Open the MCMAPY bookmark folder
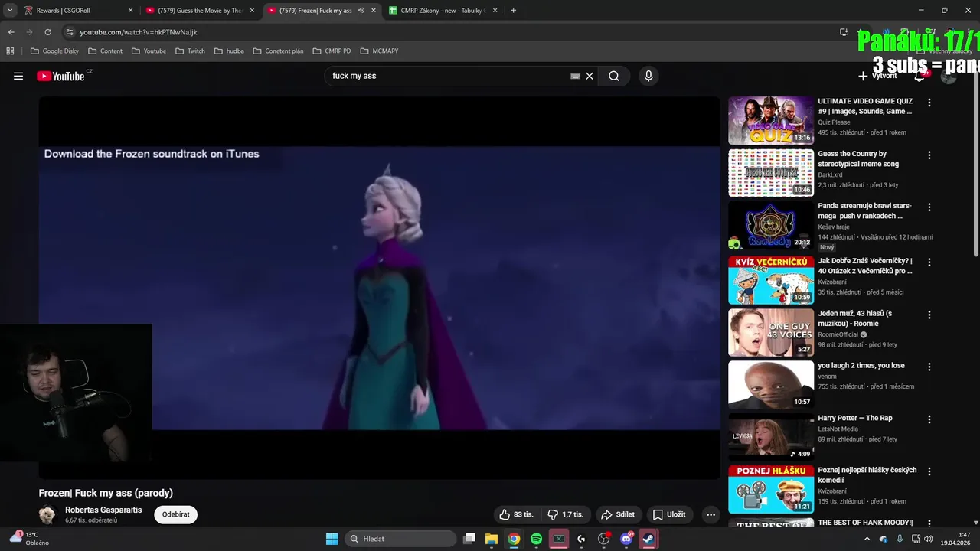 pyautogui.click(x=379, y=51)
